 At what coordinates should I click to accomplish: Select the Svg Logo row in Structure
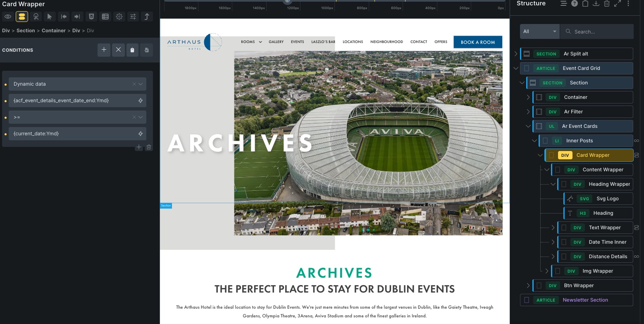(x=598, y=199)
